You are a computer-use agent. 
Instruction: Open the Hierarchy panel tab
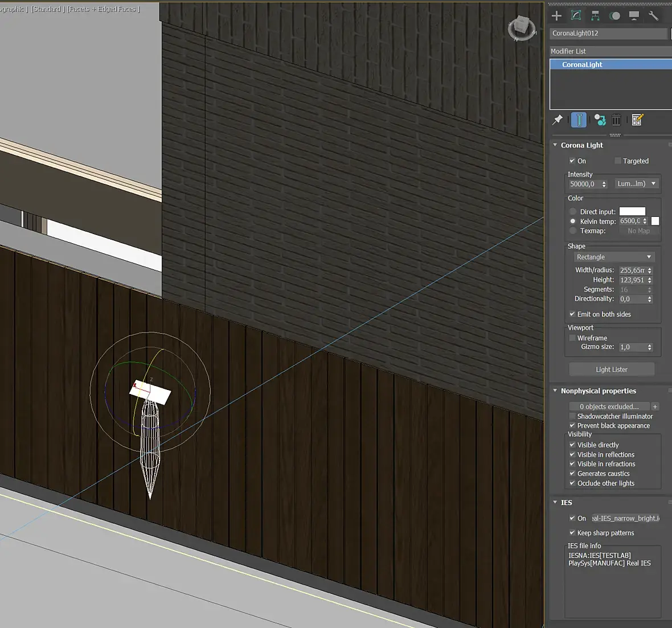(x=595, y=16)
